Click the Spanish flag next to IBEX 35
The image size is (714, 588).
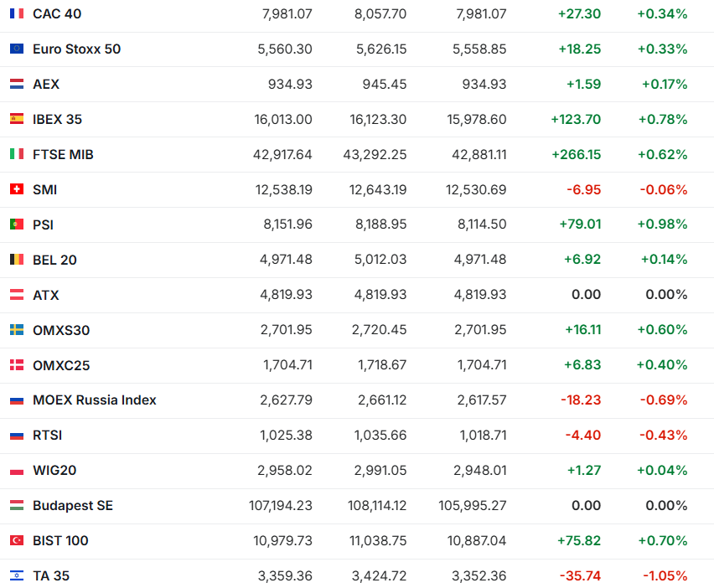point(17,119)
